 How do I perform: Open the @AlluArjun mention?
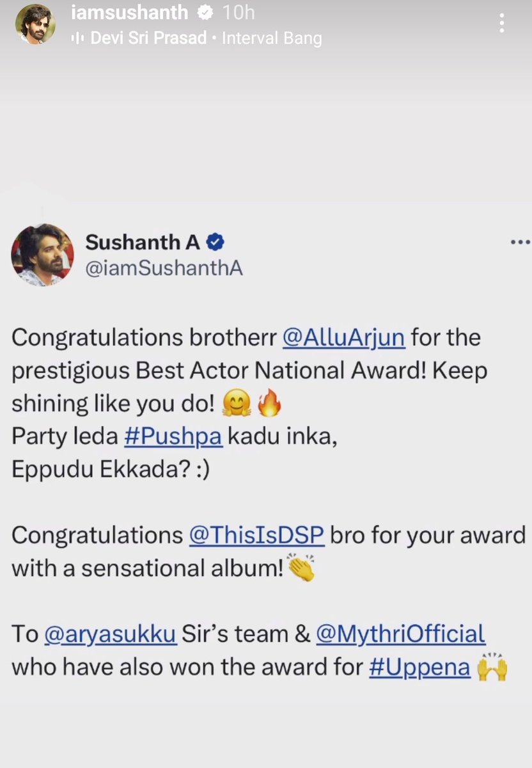(x=344, y=337)
